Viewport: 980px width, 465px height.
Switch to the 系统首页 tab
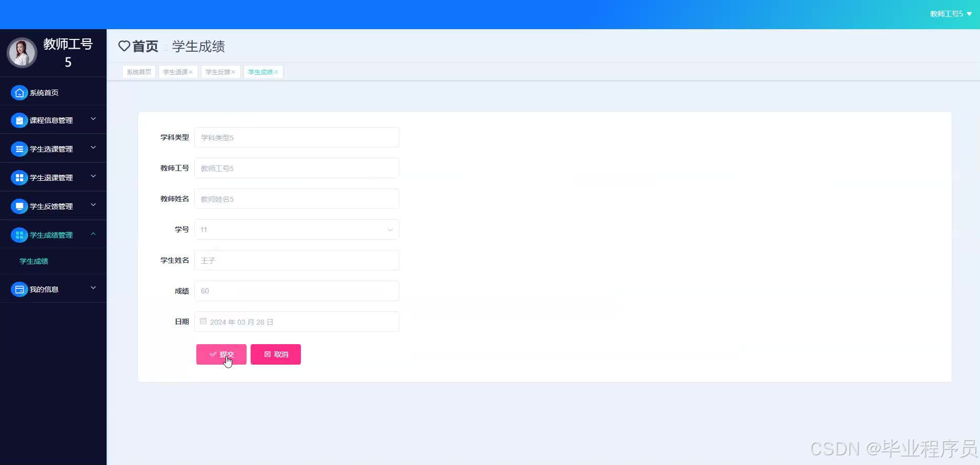[139, 72]
